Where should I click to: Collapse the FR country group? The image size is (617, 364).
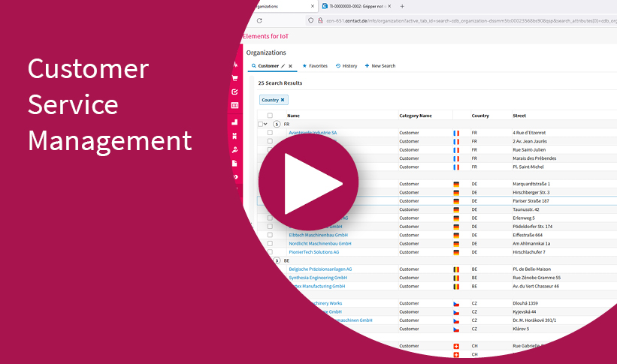(265, 124)
